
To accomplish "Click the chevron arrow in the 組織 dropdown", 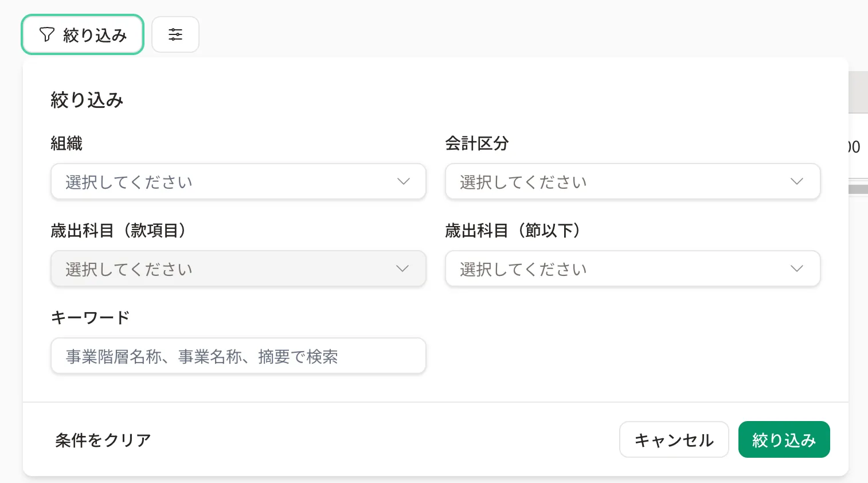I will point(404,181).
